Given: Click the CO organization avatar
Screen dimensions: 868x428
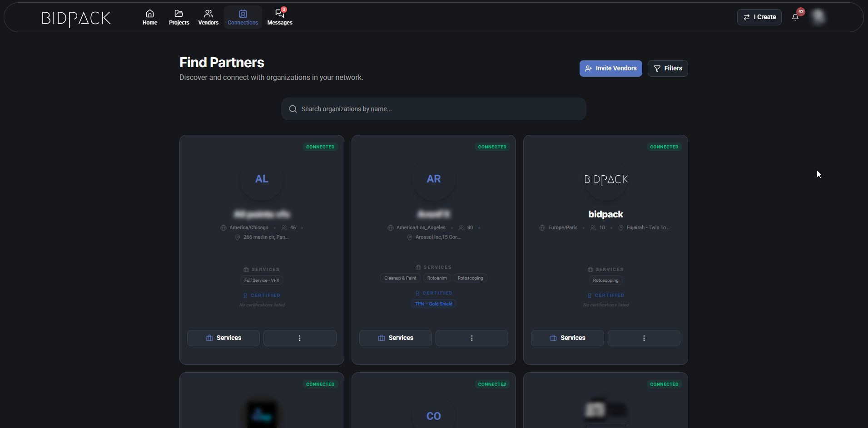Looking at the screenshot, I should [433, 416].
